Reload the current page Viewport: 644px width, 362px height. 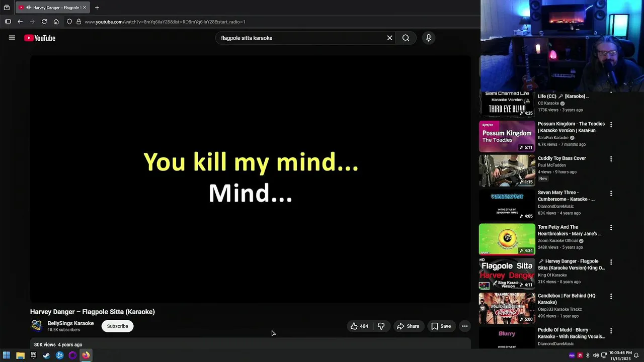point(44,22)
